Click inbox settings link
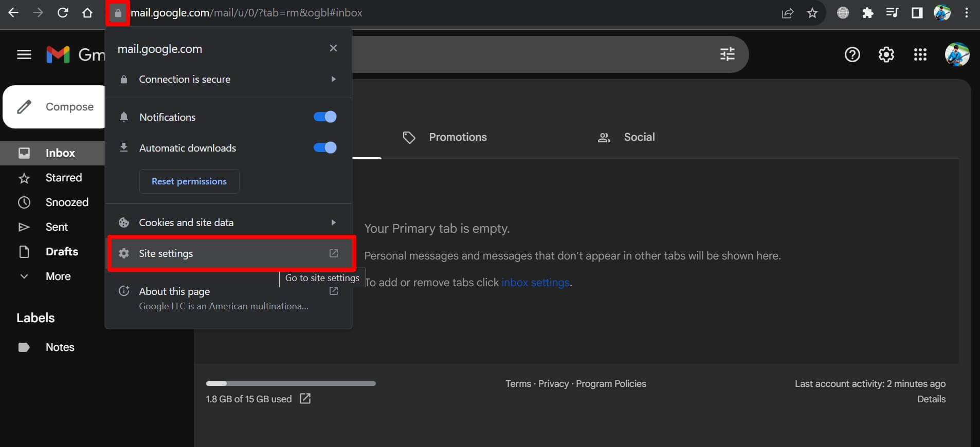Viewport: 980px width, 447px height. pos(535,283)
